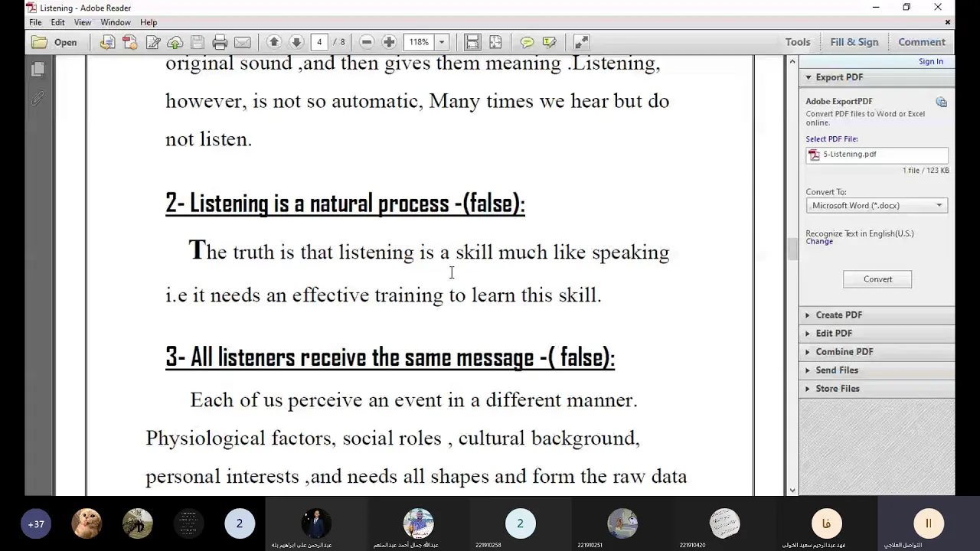Open the Tools pane
The height and width of the screenshot is (551, 980).
pyautogui.click(x=798, y=42)
